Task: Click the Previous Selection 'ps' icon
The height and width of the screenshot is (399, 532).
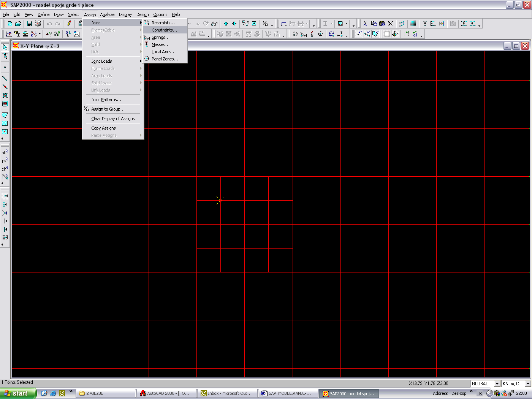Action: point(5,160)
